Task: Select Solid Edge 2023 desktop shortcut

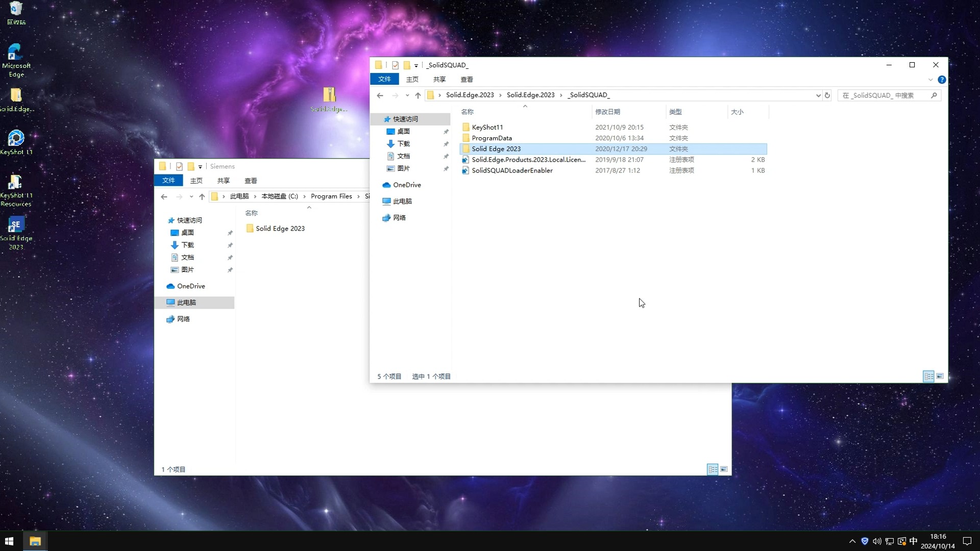Action: [x=16, y=233]
